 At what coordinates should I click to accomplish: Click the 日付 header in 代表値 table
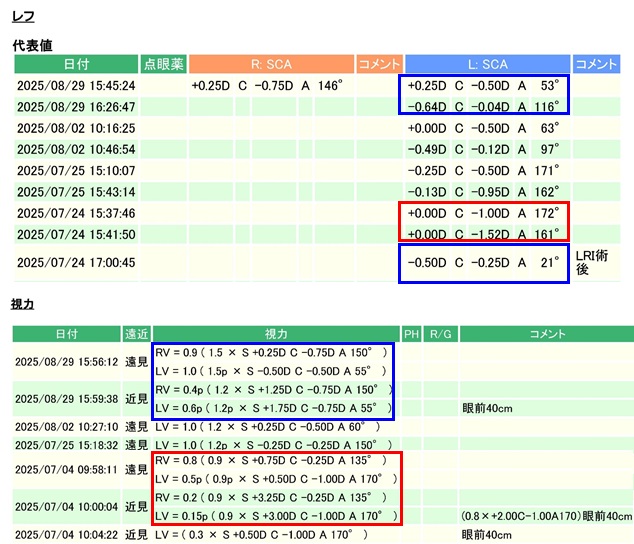(x=76, y=64)
